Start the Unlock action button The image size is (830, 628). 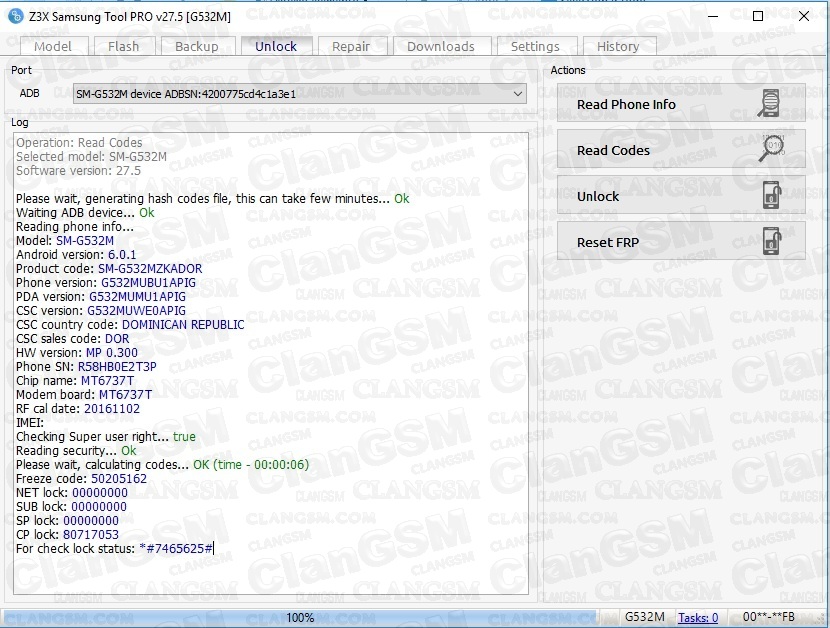pyautogui.click(x=681, y=195)
